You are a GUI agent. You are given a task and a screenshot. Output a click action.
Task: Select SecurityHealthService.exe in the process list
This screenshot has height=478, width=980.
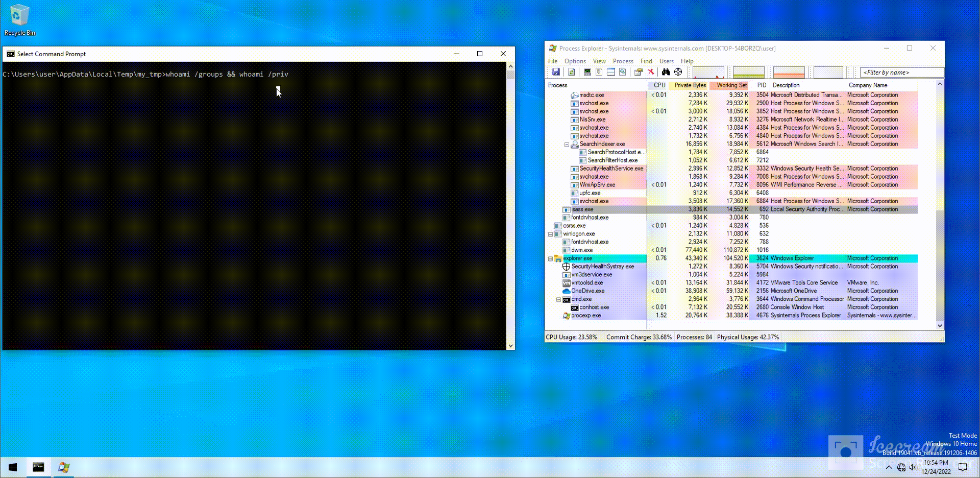[611, 169]
